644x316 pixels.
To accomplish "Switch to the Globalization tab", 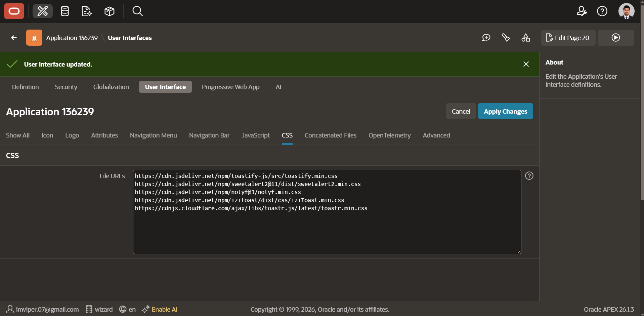I will click(111, 87).
